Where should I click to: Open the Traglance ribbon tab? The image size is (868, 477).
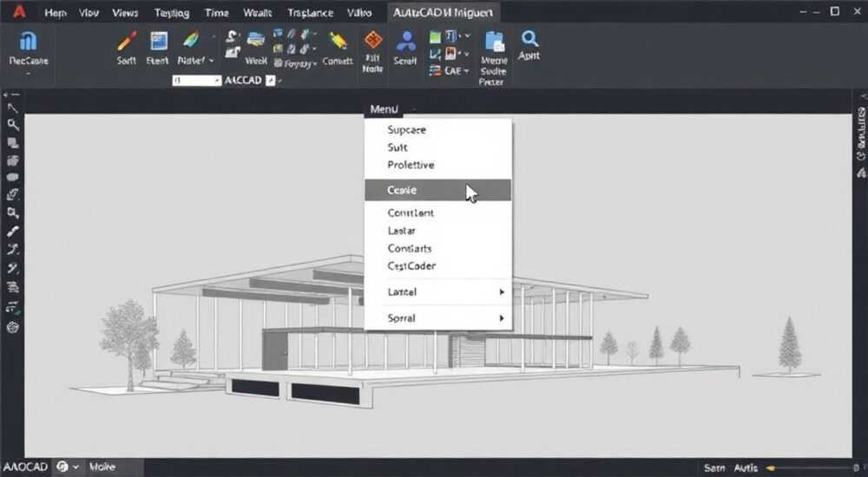tap(310, 13)
